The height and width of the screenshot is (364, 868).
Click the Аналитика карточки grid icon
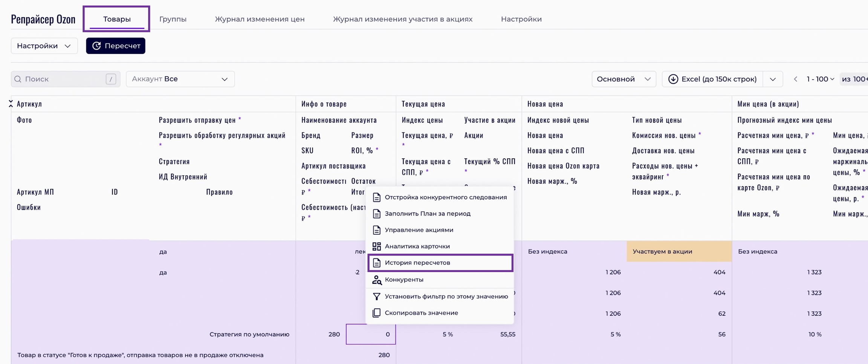pyautogui.click(x=376, y=246)
